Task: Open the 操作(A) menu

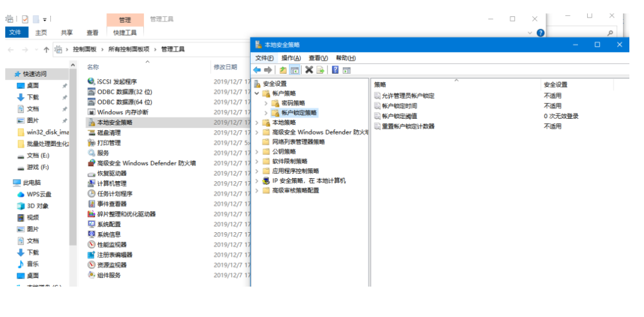Action: pos(291,58)
